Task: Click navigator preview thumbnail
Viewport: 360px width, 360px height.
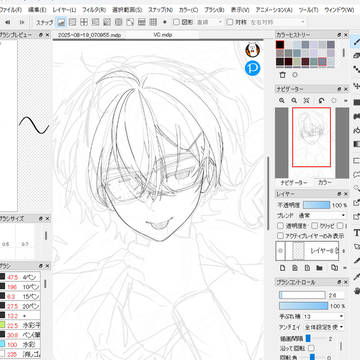Action: 311,137
